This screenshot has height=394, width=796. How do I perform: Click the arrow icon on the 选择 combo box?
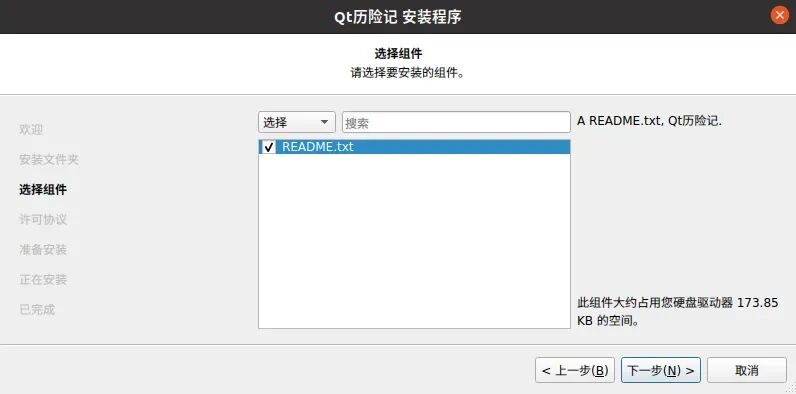(x=324, y=122)
